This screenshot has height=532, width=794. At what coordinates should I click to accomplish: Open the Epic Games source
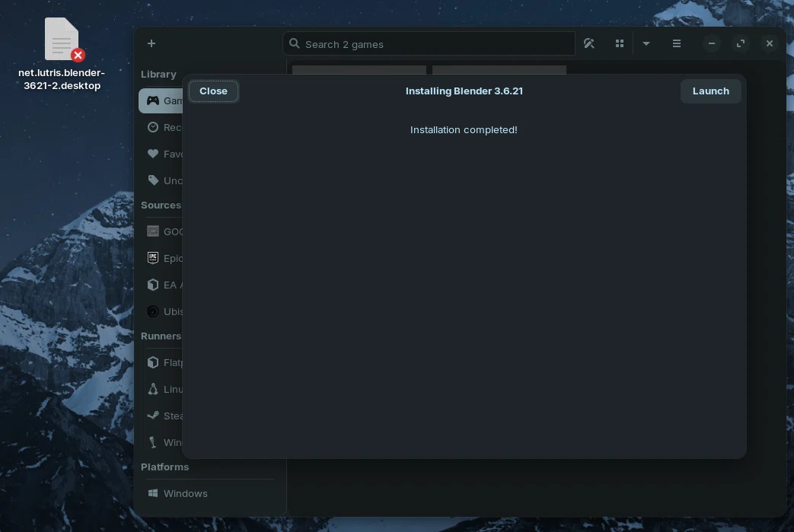pos(161,258)
